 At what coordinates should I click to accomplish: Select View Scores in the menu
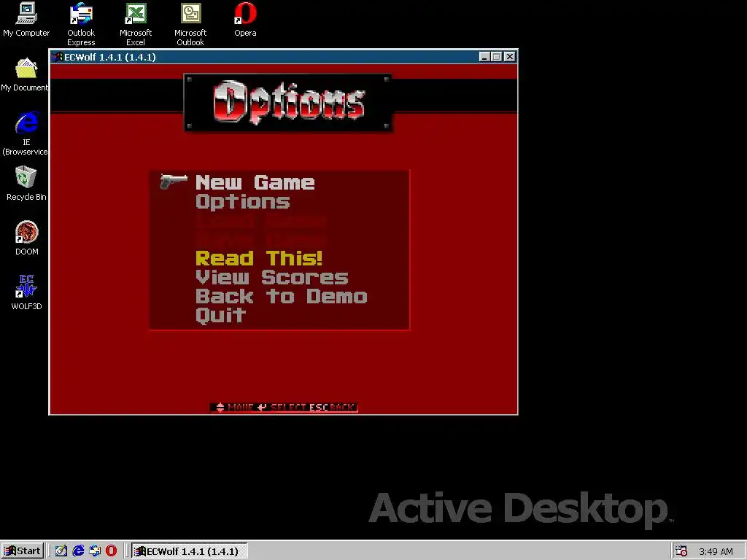[x=271, y=278]
